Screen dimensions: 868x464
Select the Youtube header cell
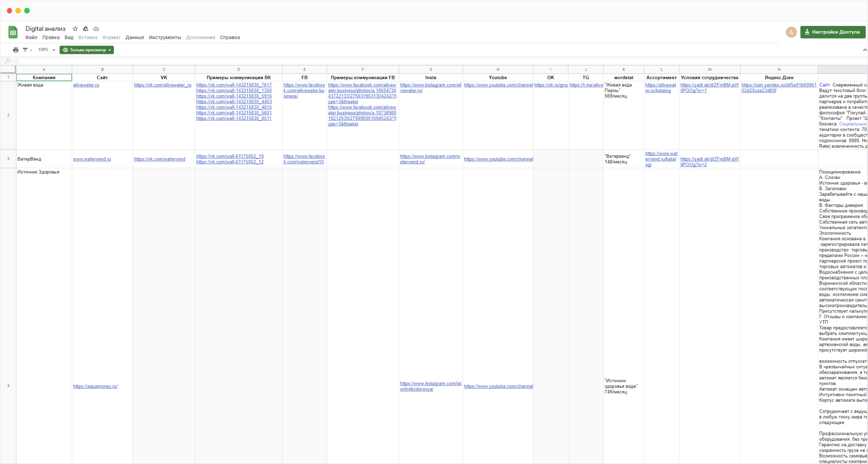(x=498, y=78)
